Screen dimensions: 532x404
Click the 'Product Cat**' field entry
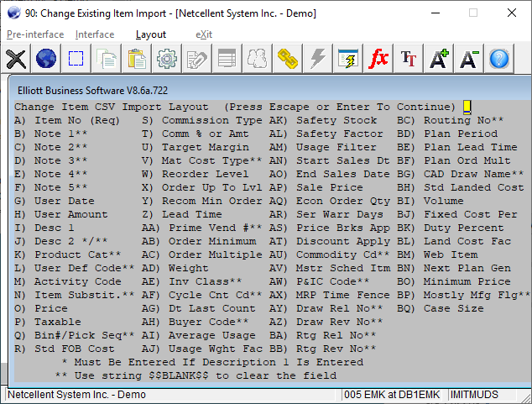tap(67, 255)
